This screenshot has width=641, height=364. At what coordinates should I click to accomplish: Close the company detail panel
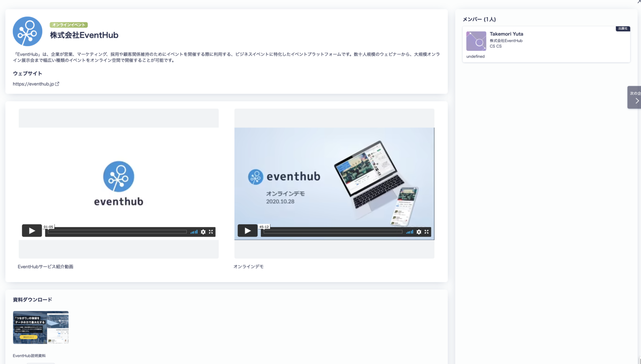639,2
